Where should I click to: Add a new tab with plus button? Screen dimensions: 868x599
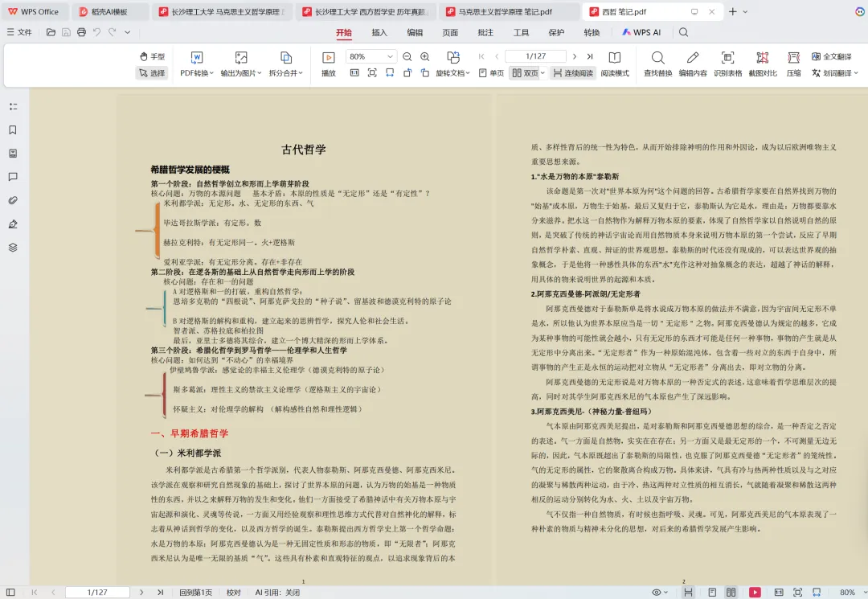(732, 11)
